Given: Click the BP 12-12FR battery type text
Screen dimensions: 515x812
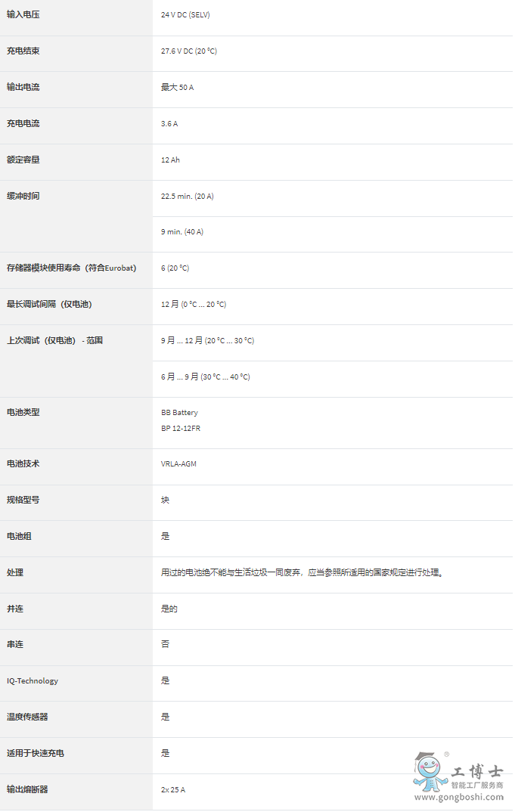Looking at the screenshot, I should pos(181,429).
